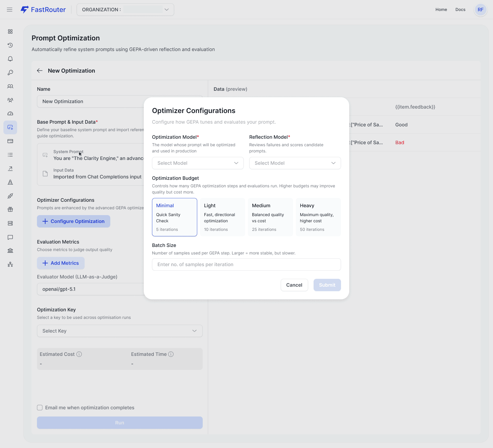Click Imported from Chat Completions input text
Image resolution: width=493 pixels, height=448 pixels.
(x=98, y=177)
